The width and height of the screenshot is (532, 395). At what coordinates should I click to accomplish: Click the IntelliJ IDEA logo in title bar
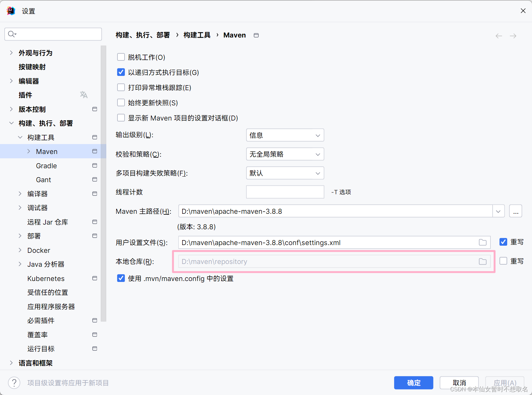coord(11,11)
